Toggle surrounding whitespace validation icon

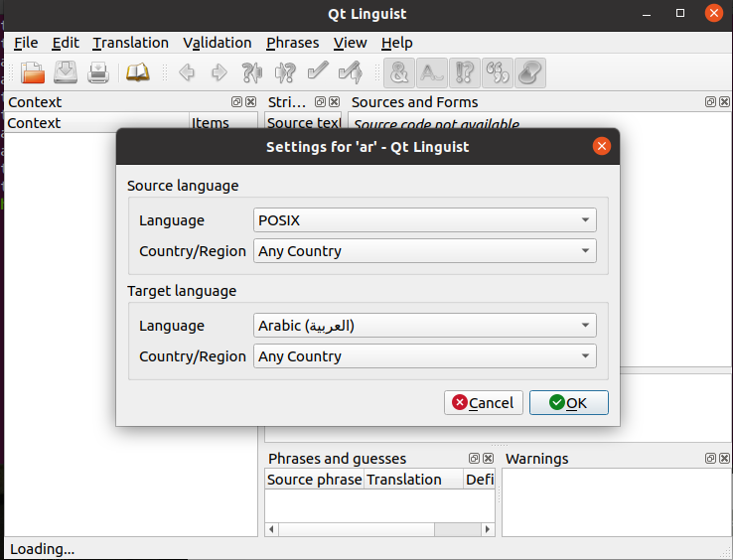point(432,72)
